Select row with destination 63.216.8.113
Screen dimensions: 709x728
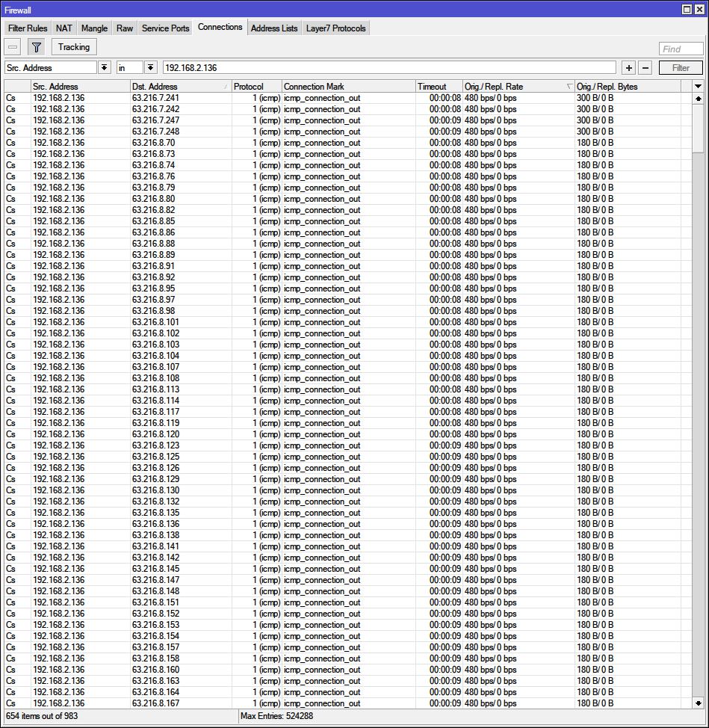[x=347, y=389]
